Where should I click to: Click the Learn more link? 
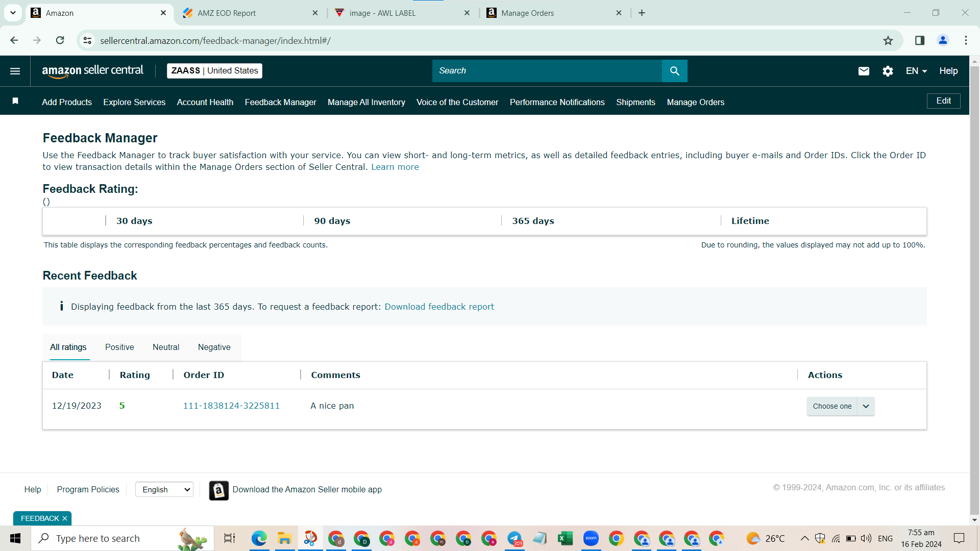pos(395,167)
